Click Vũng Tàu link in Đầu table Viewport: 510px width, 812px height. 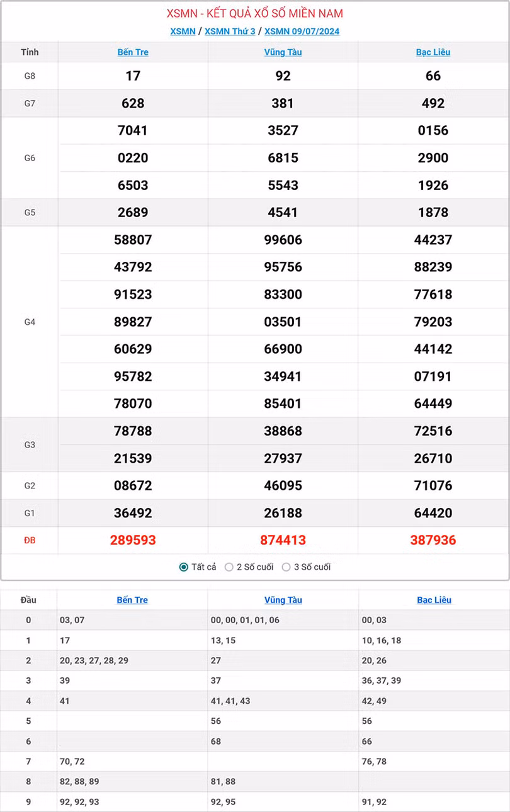[283, 600]
